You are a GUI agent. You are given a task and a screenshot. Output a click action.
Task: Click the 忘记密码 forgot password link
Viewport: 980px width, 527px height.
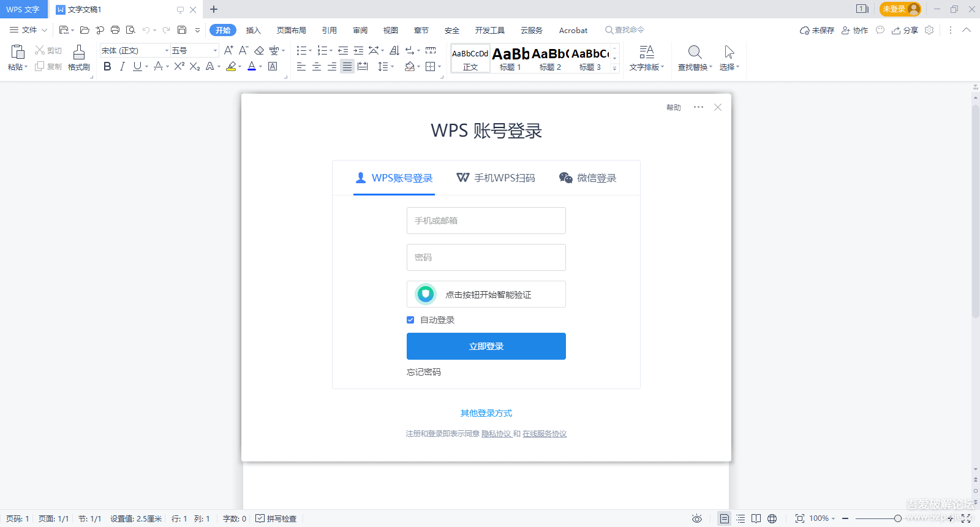[424, 372]
